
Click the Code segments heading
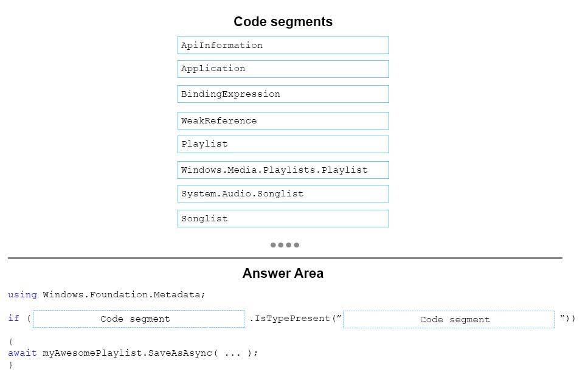(x=283, y=22)
